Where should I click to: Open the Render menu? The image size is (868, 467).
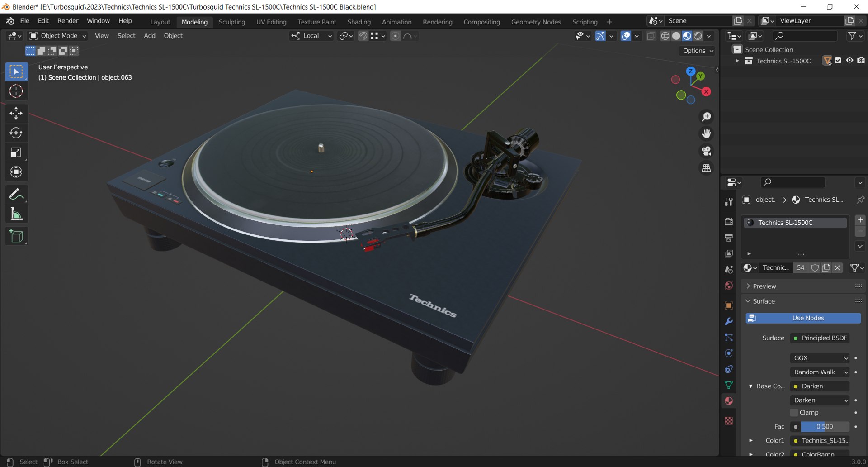point(68,21)
